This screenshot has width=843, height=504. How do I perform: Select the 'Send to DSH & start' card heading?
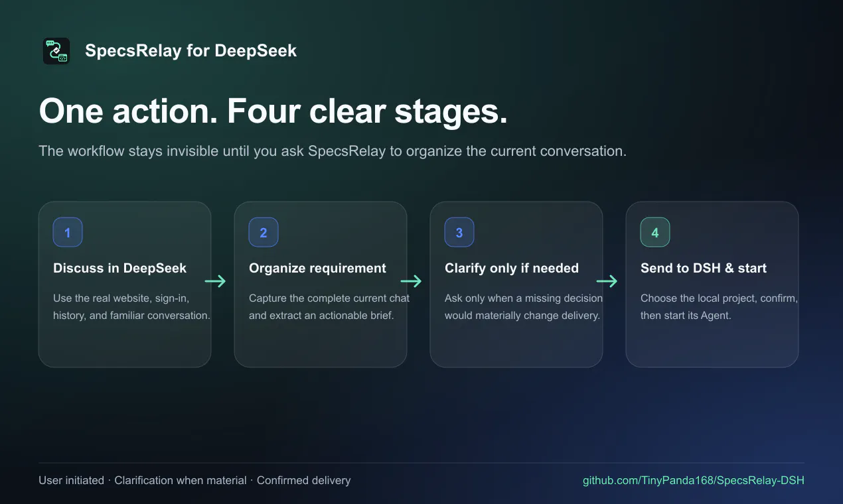(704, 269)
